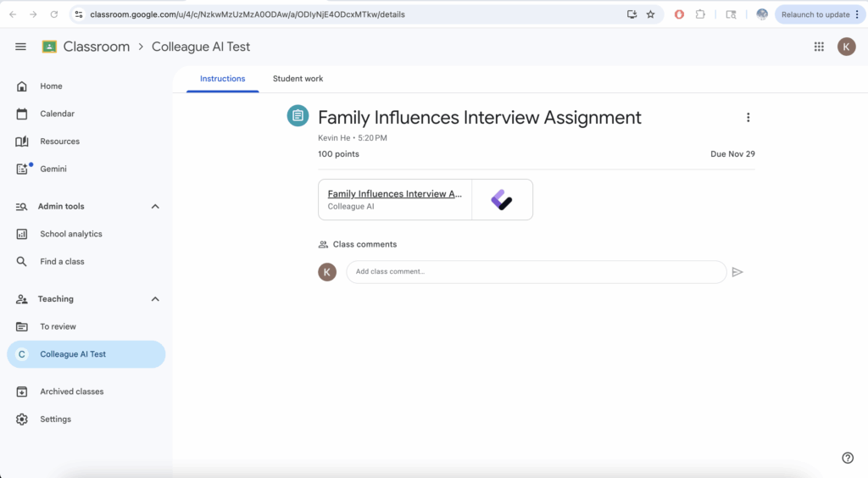Open Family Influences Interview attachment link
The width and height of the screenshot is (868, 478).
[395, 194]
